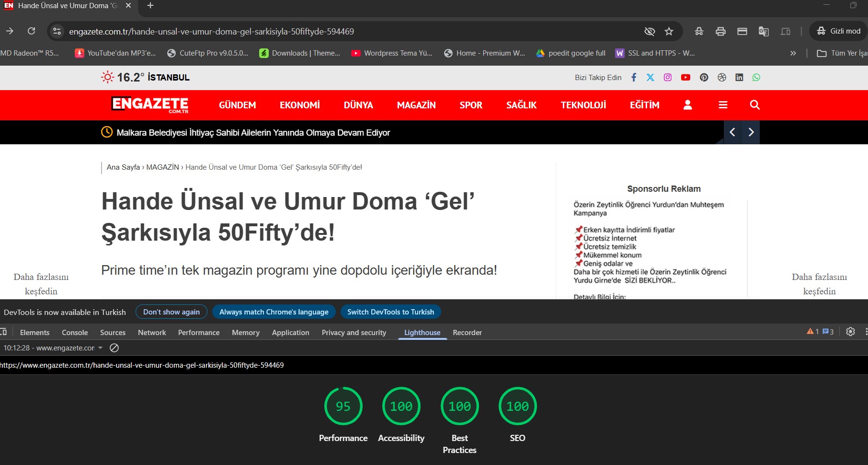Click the Facebook icon in header
This screenshot has height=465, width=868.
pos(633,78)
